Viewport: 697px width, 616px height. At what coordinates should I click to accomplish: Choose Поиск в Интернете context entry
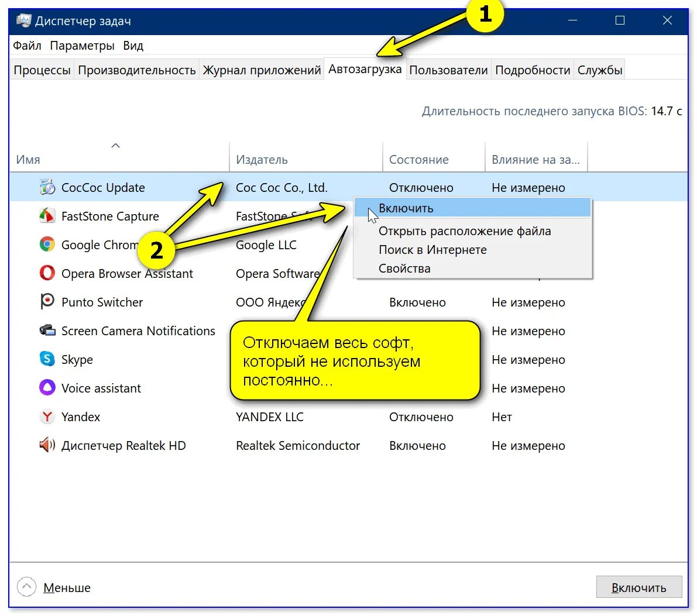(472, 250)
